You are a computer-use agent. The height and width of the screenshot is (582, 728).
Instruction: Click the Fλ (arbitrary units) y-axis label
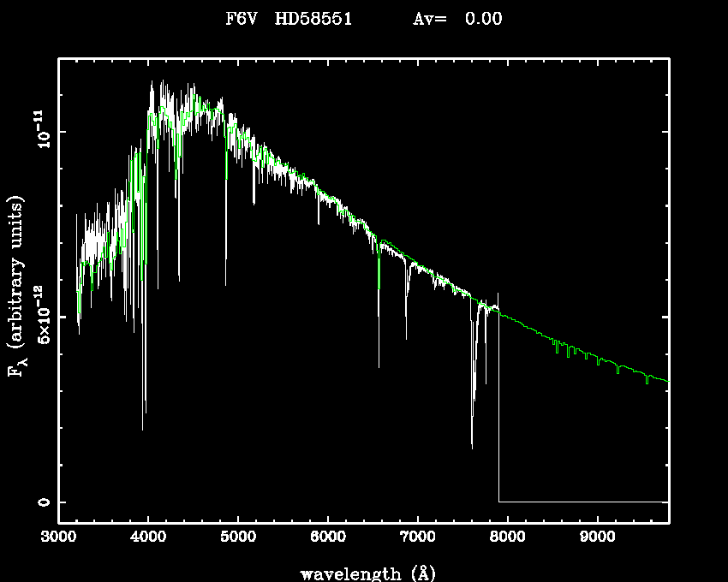16,287
